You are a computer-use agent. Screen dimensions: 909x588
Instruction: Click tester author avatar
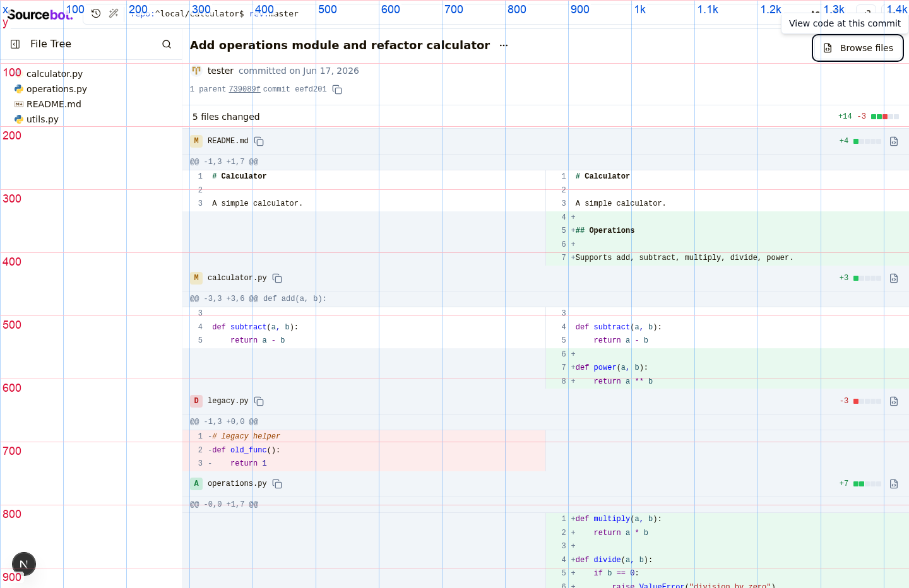tap(196, 71)
